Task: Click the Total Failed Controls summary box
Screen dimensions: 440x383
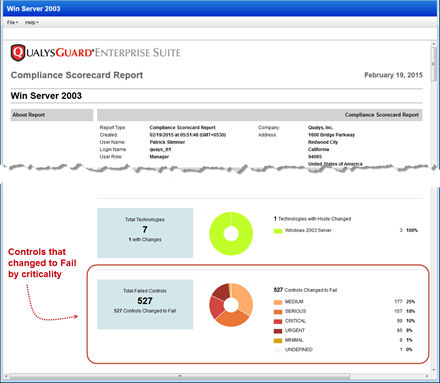Action: [145, 304]
